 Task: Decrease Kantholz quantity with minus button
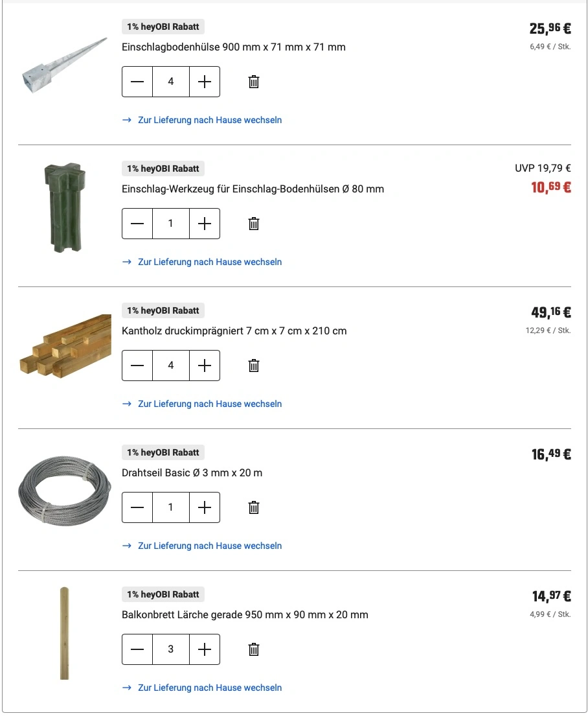137,366
